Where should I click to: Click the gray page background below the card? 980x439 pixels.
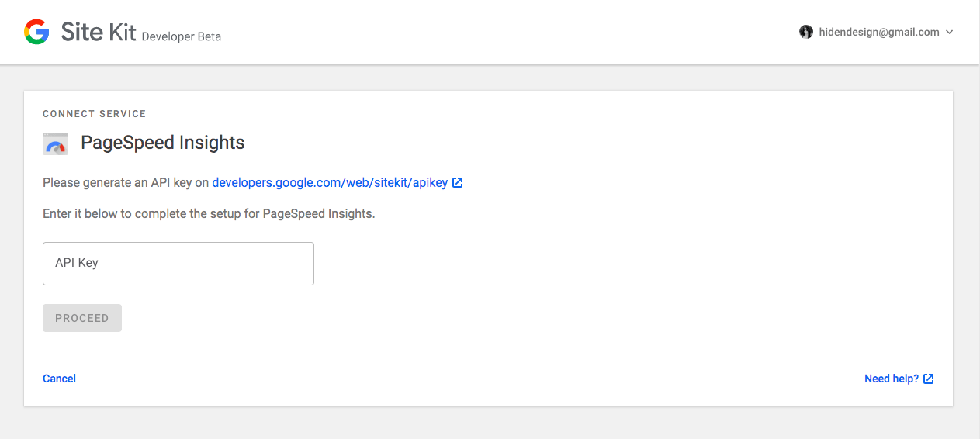click(490, 423)
